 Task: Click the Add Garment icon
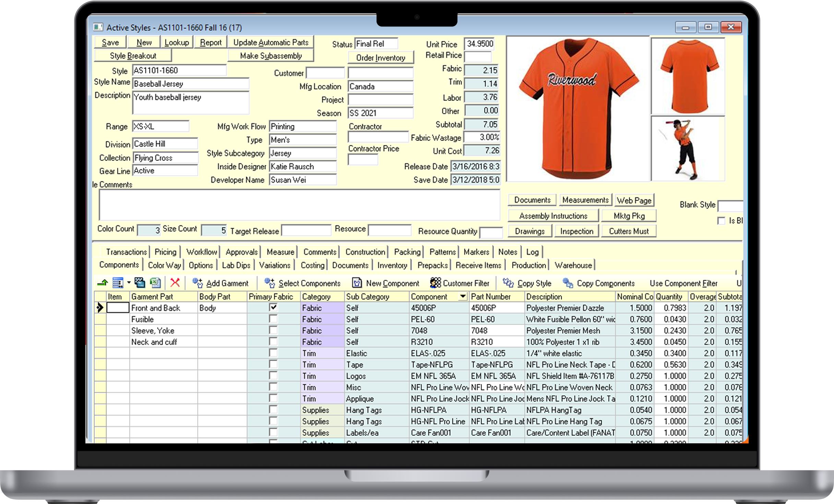(198, 283)
